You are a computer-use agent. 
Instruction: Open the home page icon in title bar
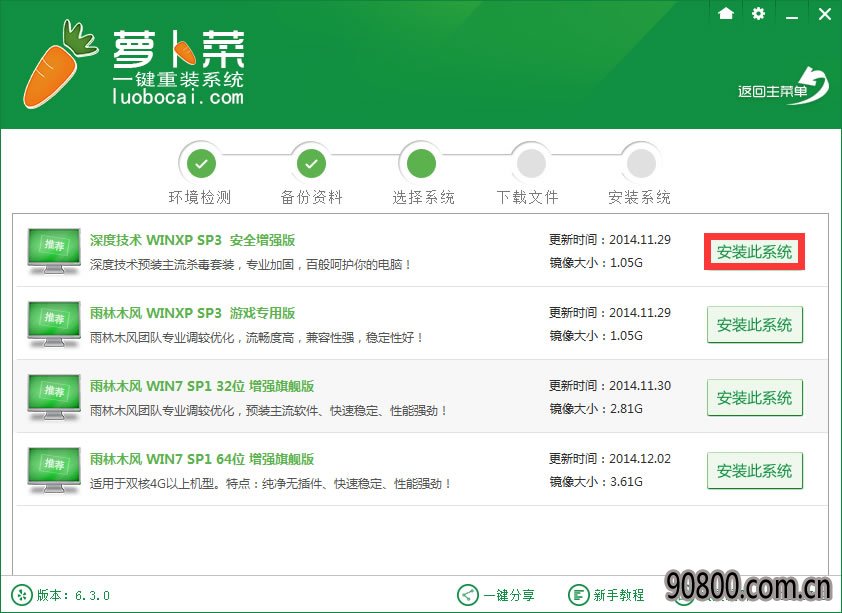tap(726, 13)
